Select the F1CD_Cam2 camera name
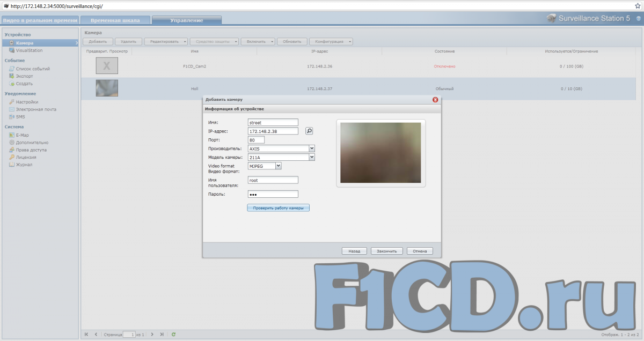 [x=194, y=66]
